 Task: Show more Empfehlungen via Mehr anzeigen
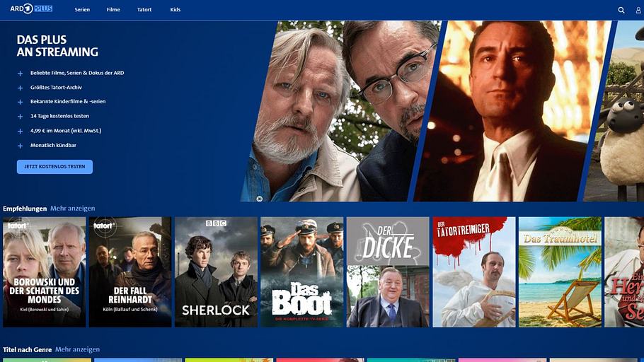[x=72, y=209]
